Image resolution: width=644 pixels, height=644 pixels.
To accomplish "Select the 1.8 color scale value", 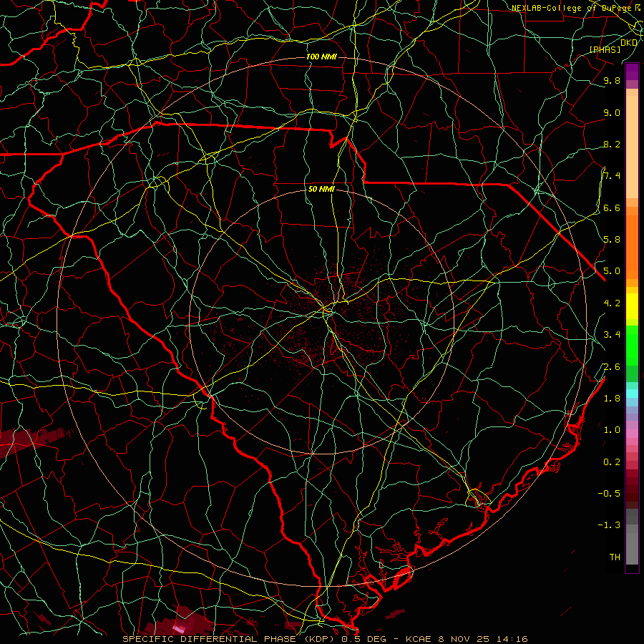I will coord(612,399).
